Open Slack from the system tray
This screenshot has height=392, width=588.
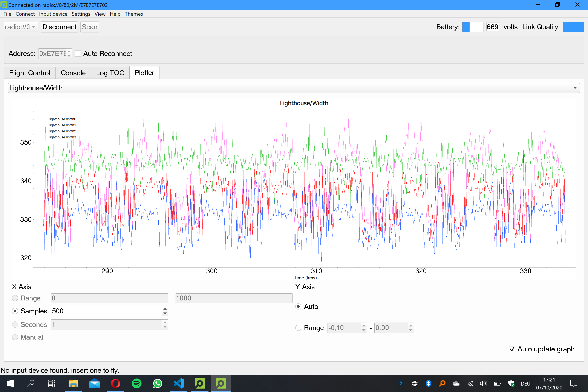point(415,383)
